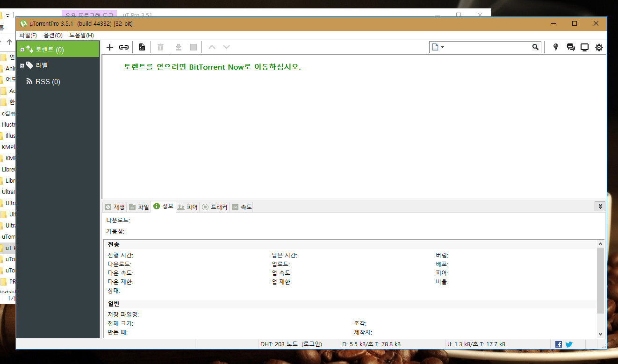This screenshot has height=364, width=618.
Task: Open search provider dropdown arrow
Action: 443,47
